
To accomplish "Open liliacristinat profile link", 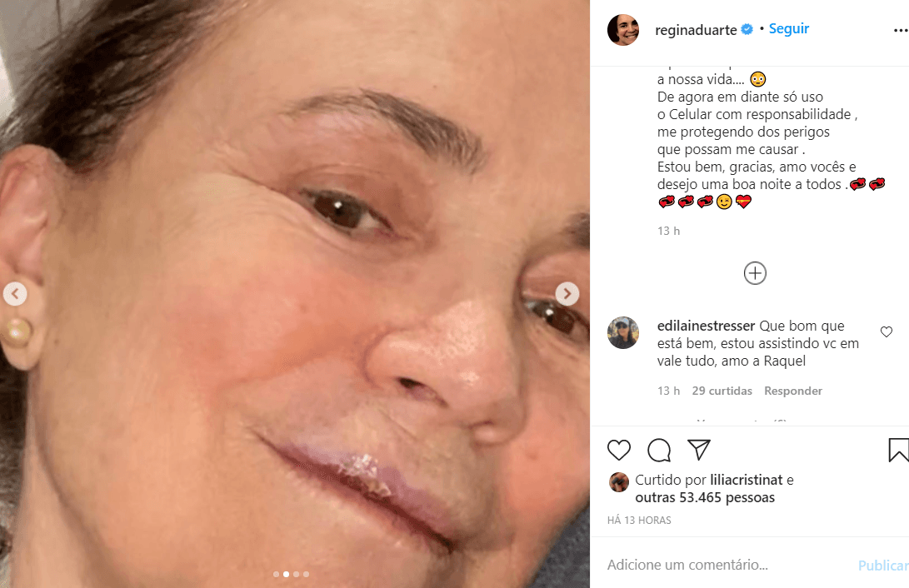I will [747, 480].
